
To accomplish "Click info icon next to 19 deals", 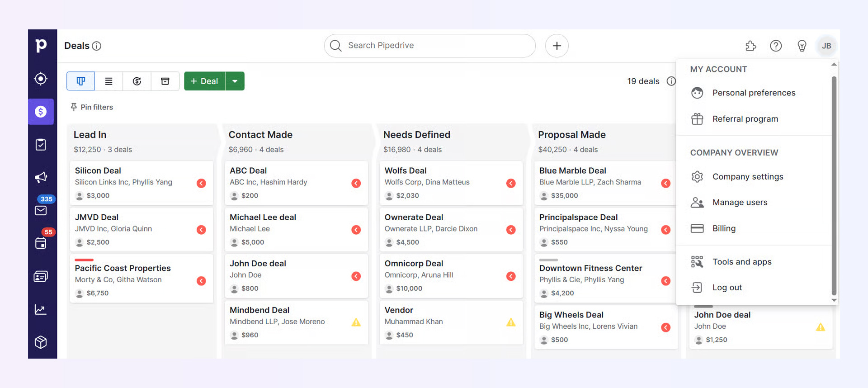I will [671, 81].
